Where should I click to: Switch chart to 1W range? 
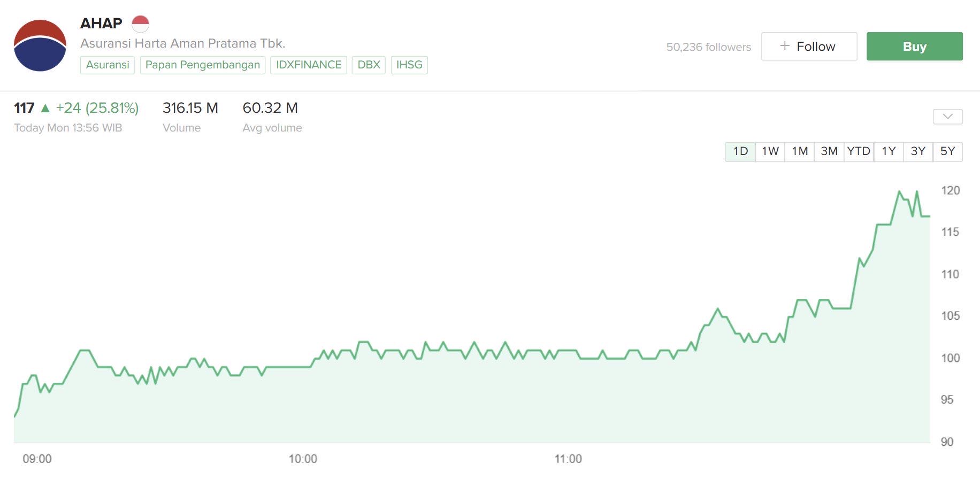(x=770, y=151)
